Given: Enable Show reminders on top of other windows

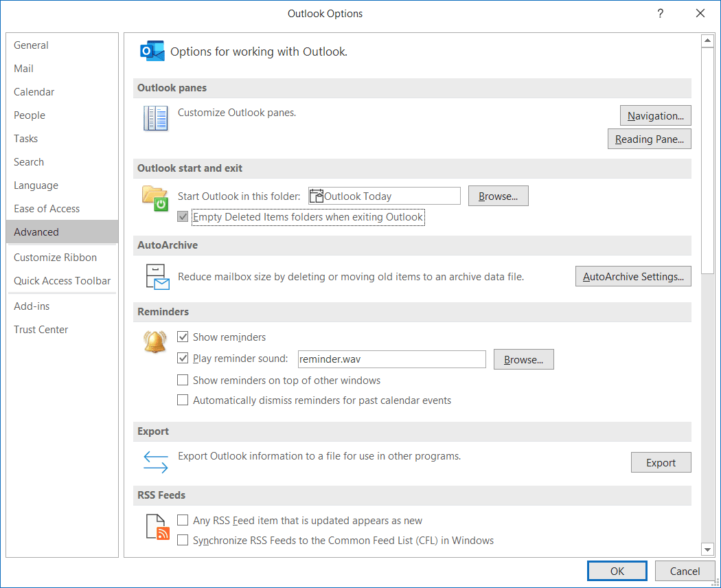Looking at the screenshot, I should click(183, 380).
